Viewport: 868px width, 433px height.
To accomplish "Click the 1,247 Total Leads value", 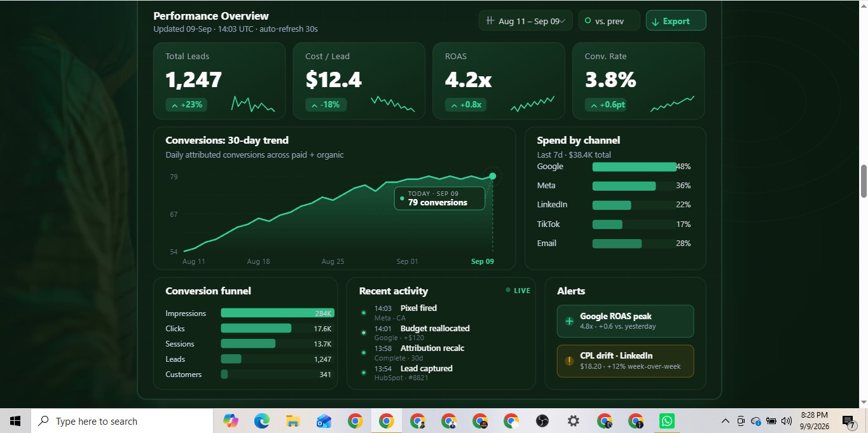I will 193,80.
